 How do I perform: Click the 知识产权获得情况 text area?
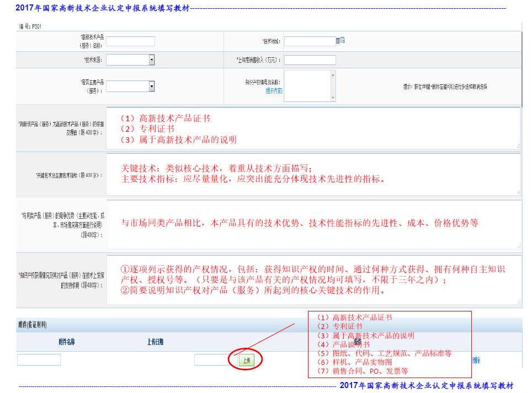(312, 279)
